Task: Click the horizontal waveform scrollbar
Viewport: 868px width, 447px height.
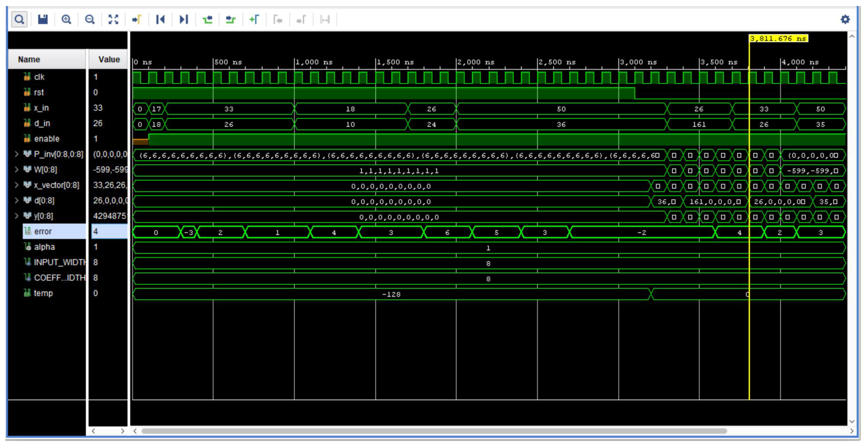Action: (434, 431)
